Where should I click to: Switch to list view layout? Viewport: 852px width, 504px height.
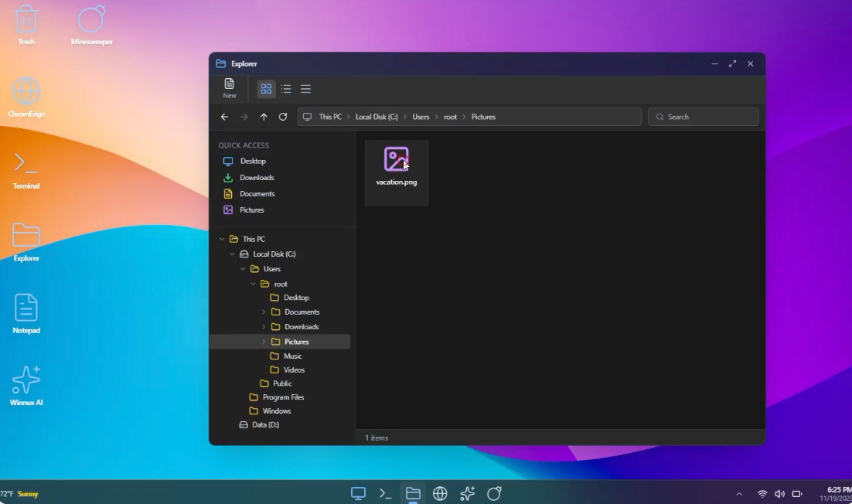286,89
